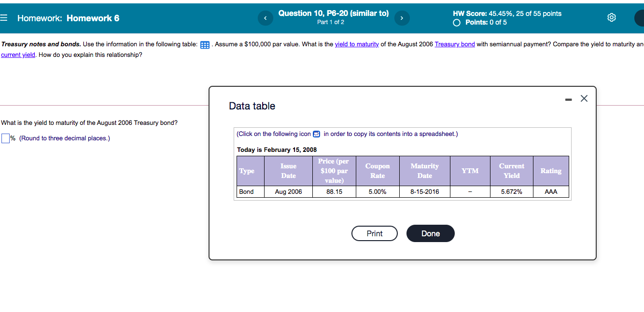Image resolution: width=644 pixels, height=312 pixels.
Task: Click the AAA rating cell
Action: coord(551,192)
